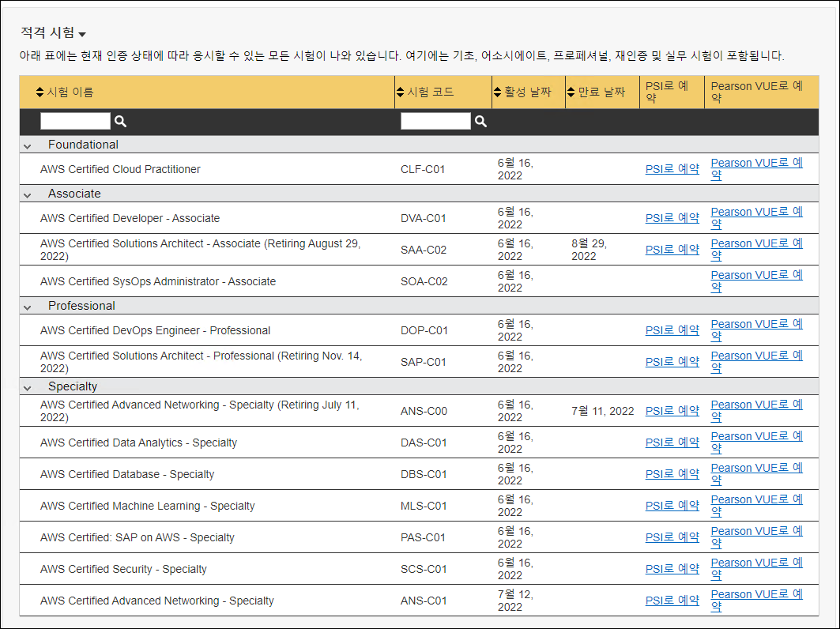The image size is (840, 629).
Task: Select the AWS Certified Developer - Associate name
Action: 130,219
